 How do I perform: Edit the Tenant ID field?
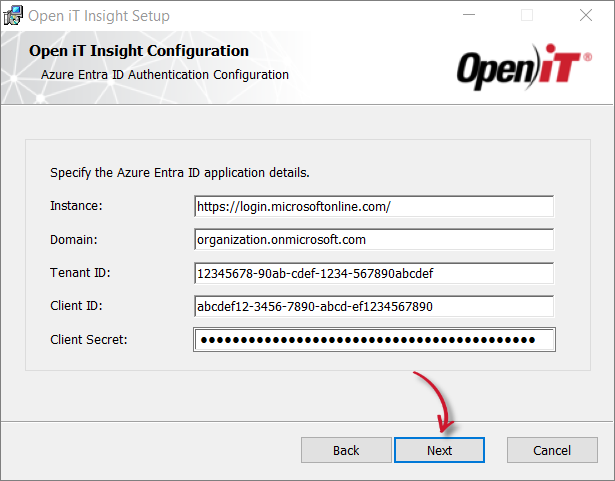click(374, 273)
